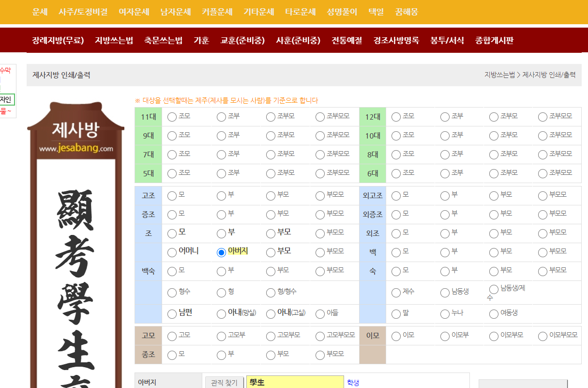Open 커플운세 menu item
Image resolution: width=588 pixels, height=388 pixels.
217,12
